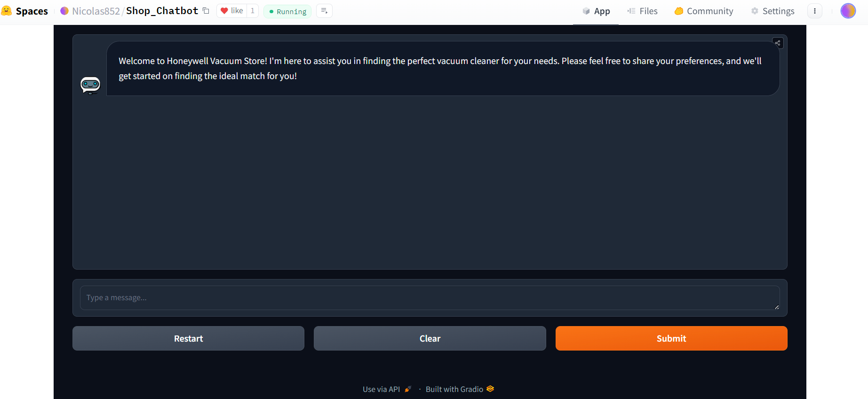Open the Space Settings tab
The height and width of the screenshot is (399, 868).
pos(772,11)
